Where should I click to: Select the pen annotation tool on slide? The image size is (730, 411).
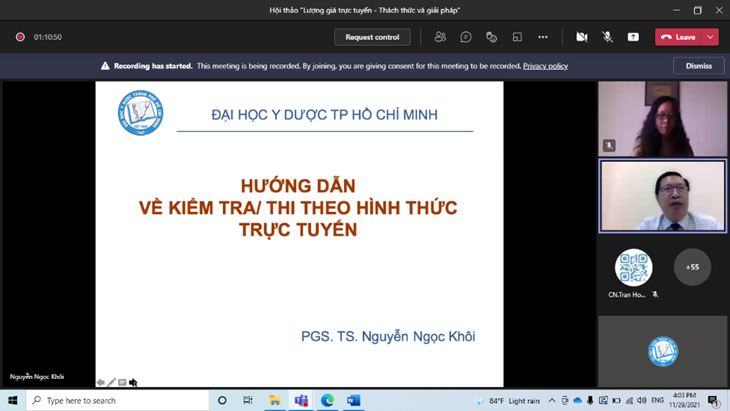tap(112, 382)
